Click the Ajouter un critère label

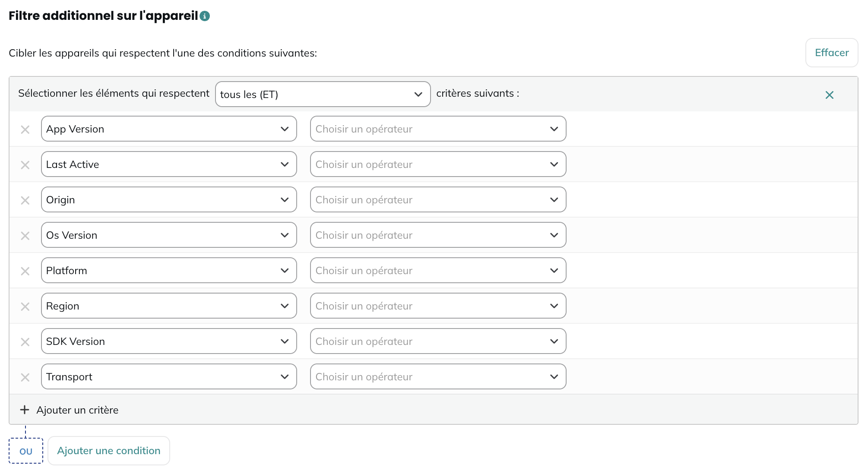pos(77,410)
